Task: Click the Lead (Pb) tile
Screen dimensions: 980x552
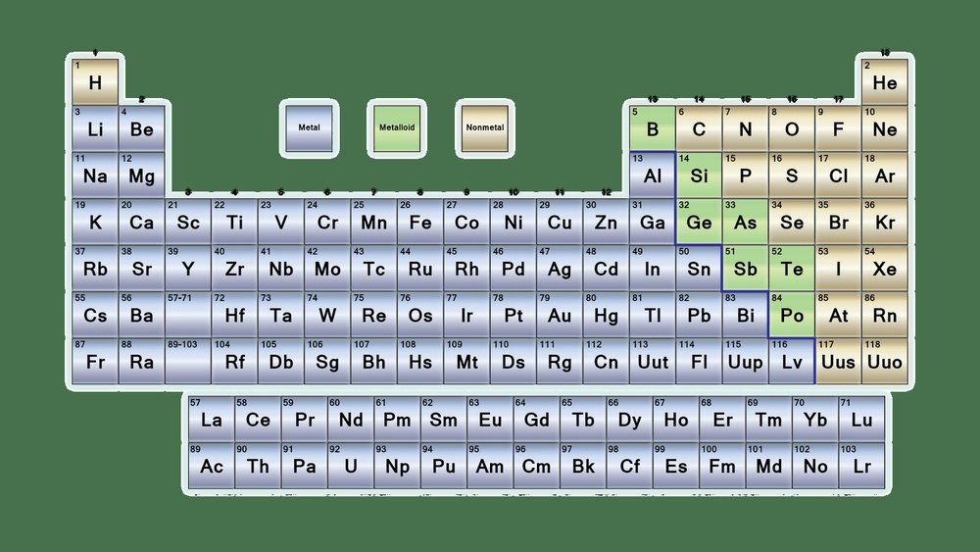Action: point(699,315)
